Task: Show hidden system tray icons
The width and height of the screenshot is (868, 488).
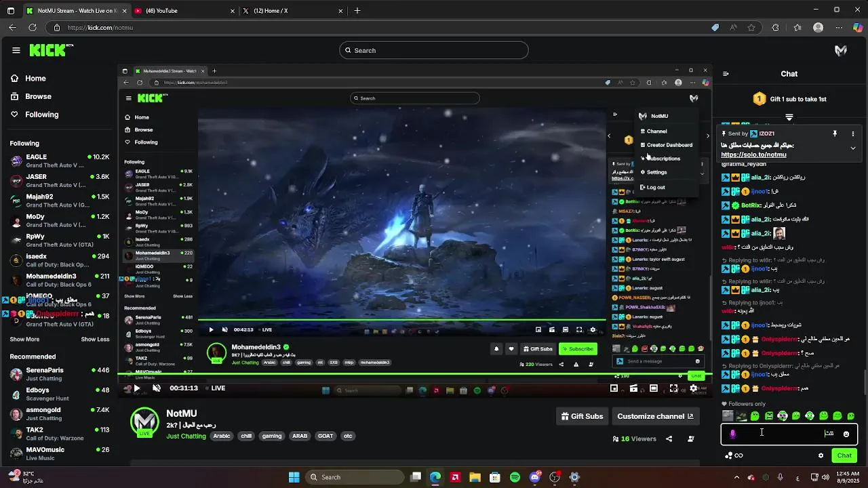Action: 736,477
